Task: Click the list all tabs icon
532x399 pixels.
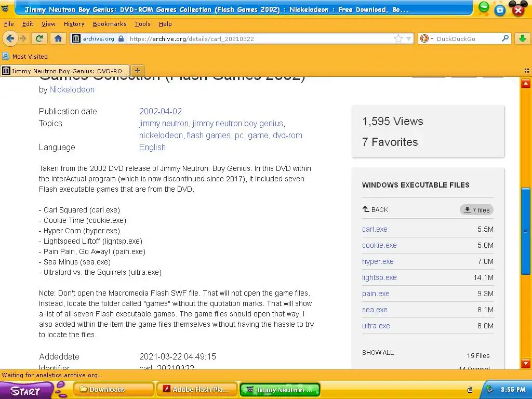Action: [x=527, y=71]
